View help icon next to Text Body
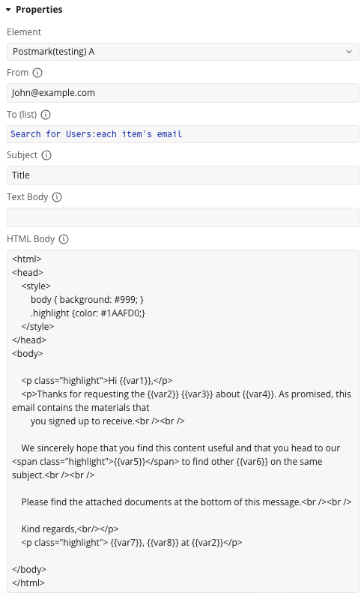 pyautogui.click(x=57, y=197)
